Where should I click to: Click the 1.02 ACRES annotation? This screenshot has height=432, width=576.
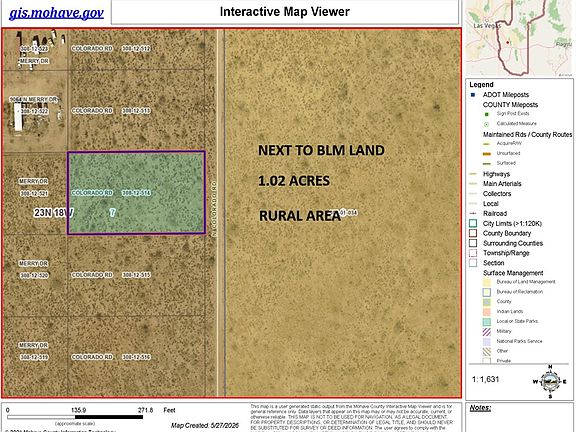coord(294,181)
